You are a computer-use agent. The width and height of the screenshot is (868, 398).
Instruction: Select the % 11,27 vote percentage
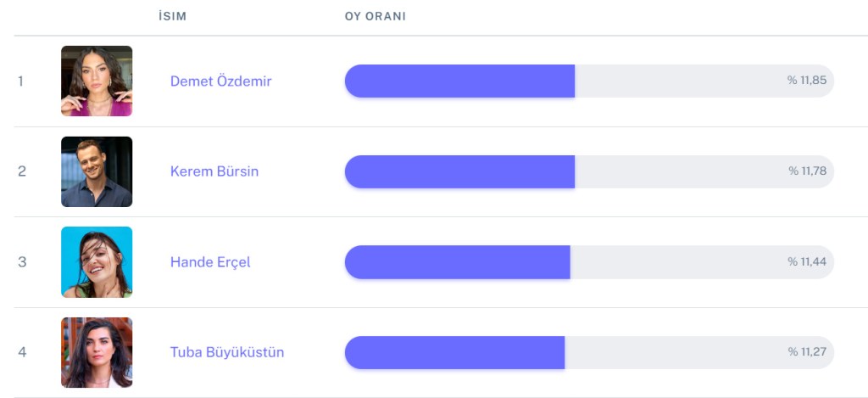[x=806, y=352]
